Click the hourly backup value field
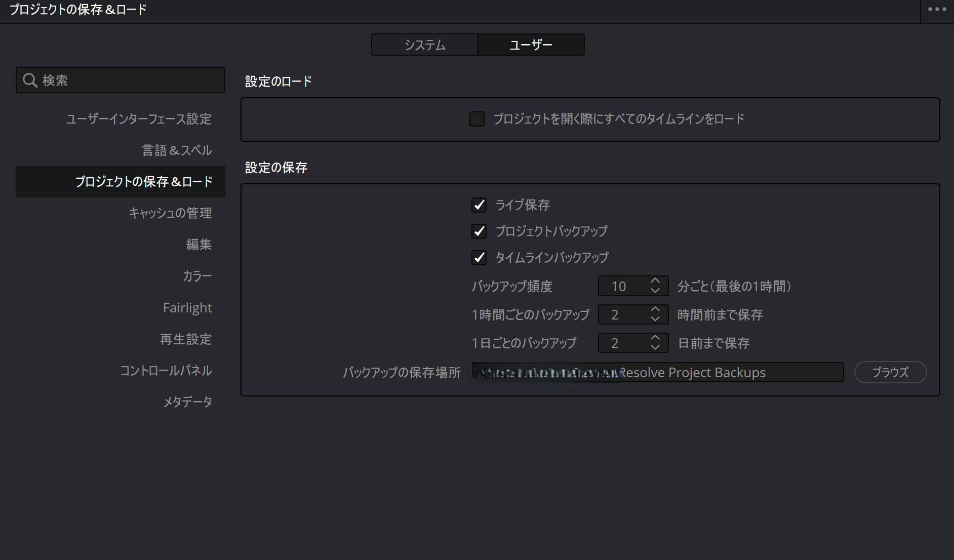 click(x=633, y=314)
